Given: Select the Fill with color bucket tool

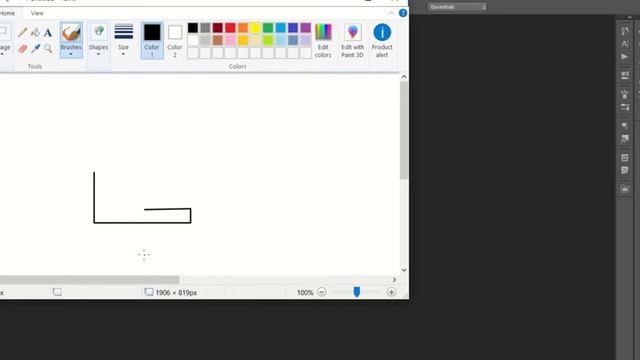Looking at the screenshot, I should (x=36, y=33).
